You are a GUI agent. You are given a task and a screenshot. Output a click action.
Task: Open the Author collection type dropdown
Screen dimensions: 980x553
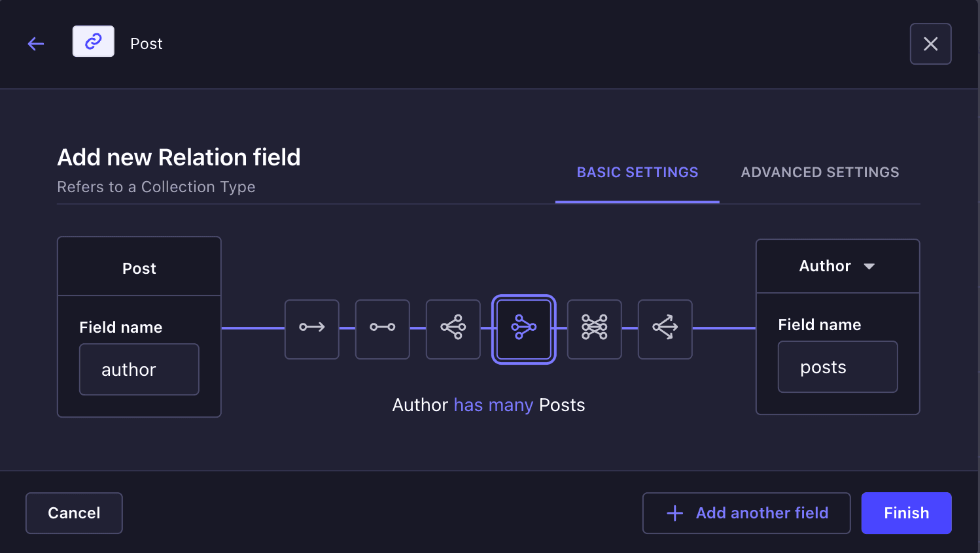pos(837,266)
